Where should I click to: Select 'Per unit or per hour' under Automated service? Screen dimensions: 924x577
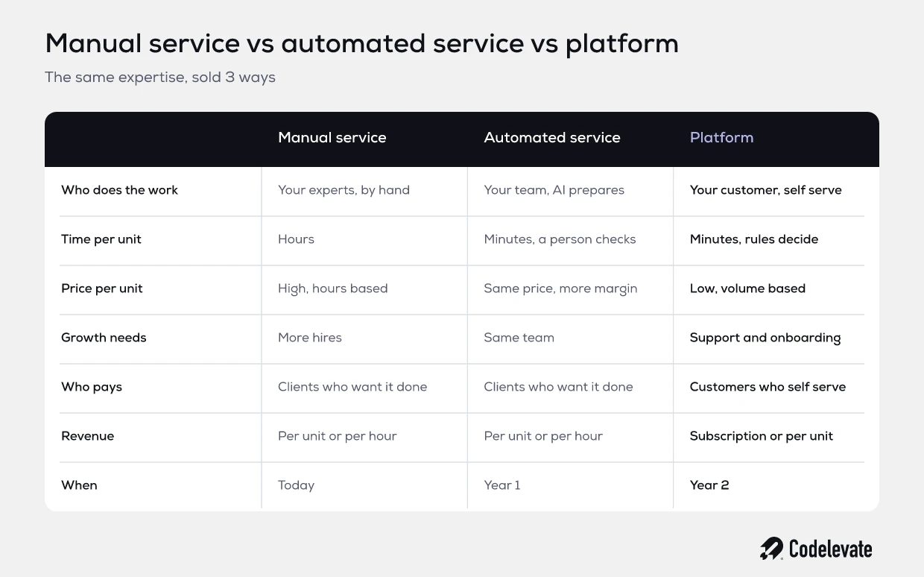coord(544,436)
